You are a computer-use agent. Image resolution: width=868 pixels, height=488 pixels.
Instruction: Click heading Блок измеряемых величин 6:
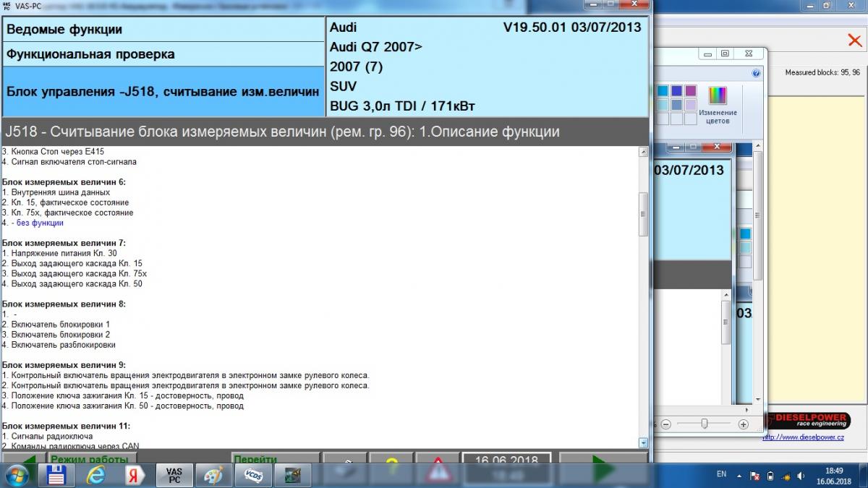pyautogui.click(x=64, y=182)
